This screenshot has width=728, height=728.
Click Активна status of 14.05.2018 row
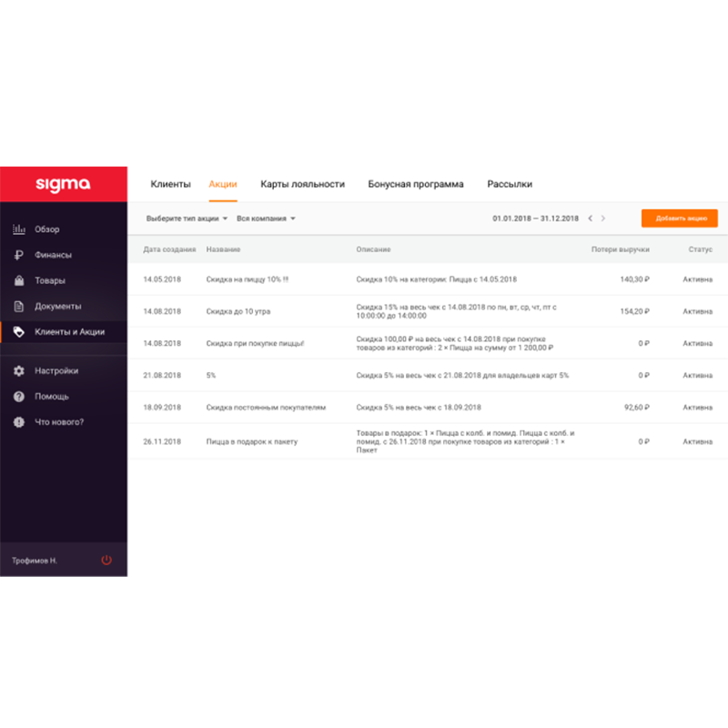tap(697, 279)
